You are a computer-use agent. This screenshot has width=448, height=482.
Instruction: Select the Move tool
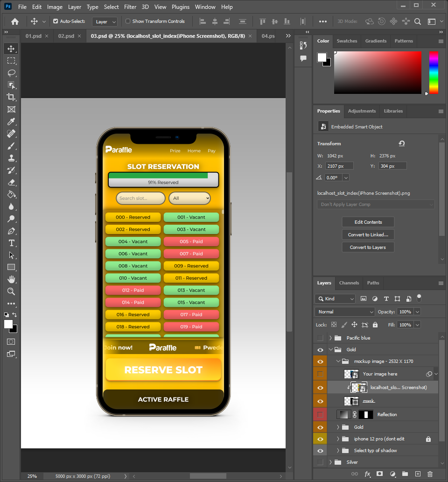point(11,48)
